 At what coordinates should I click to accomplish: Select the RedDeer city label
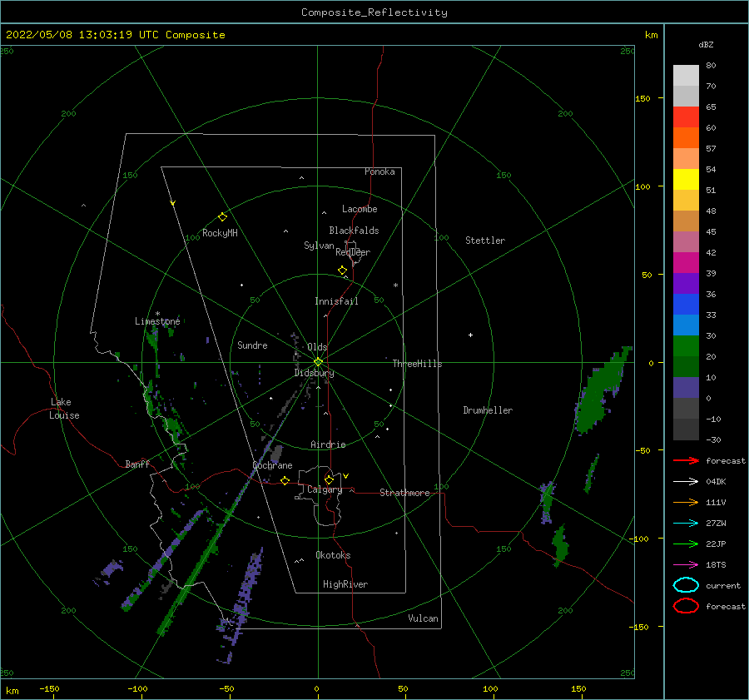coord(353,252)
